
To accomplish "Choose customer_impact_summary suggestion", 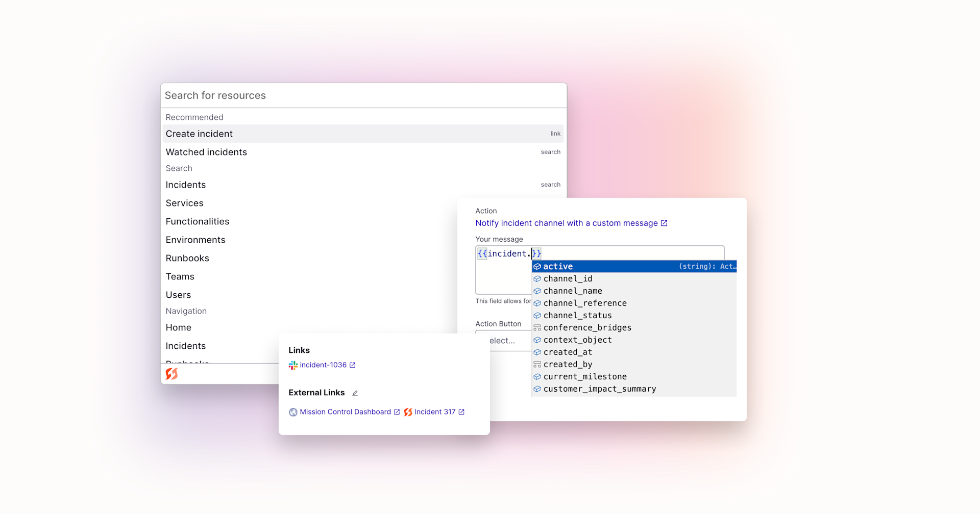I will coord(634,389).
